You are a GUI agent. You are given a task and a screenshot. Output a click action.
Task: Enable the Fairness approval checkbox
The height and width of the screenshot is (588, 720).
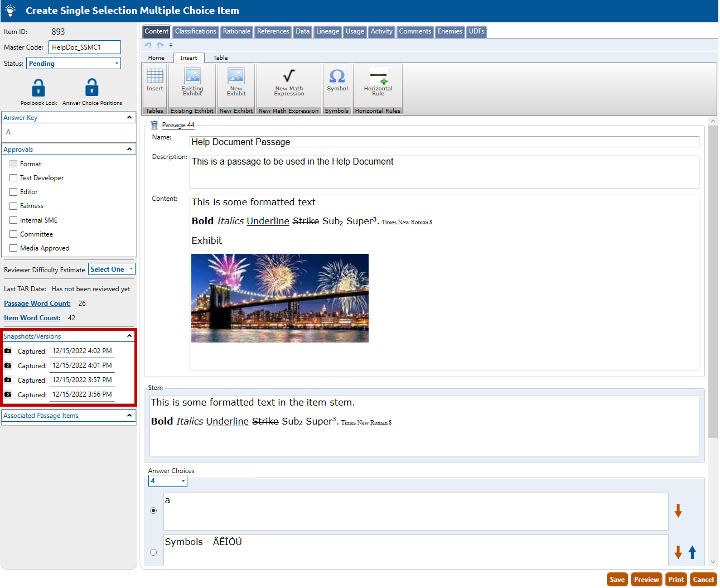[x=13, y=206]
